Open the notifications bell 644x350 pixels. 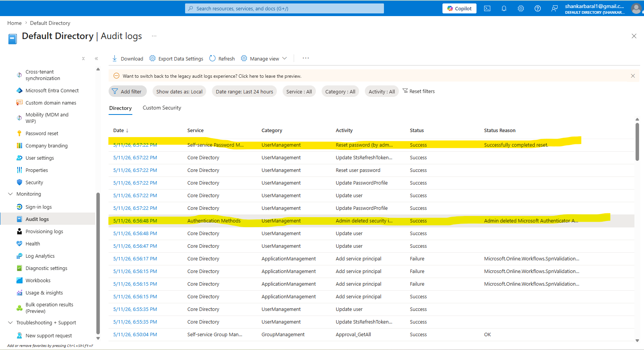click(x=504, y=8)
